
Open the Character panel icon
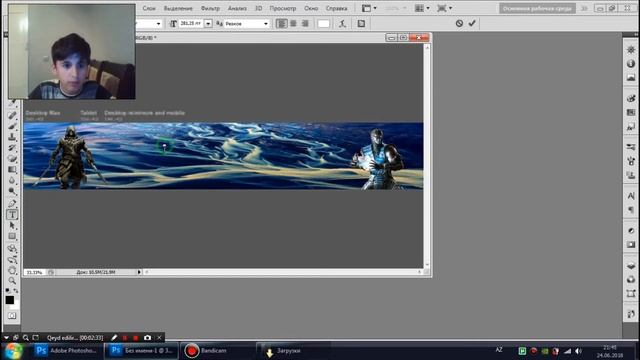click(631, 196)
